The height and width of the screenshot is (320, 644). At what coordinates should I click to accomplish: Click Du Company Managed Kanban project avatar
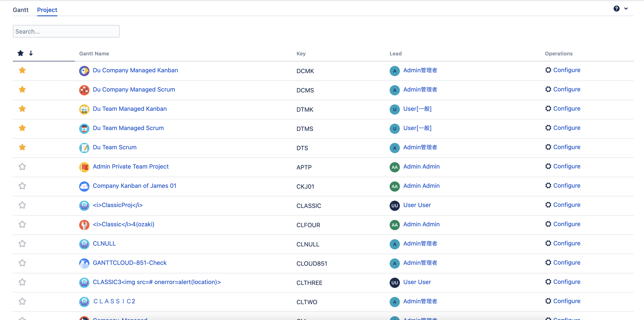click(x=84, y=71)
